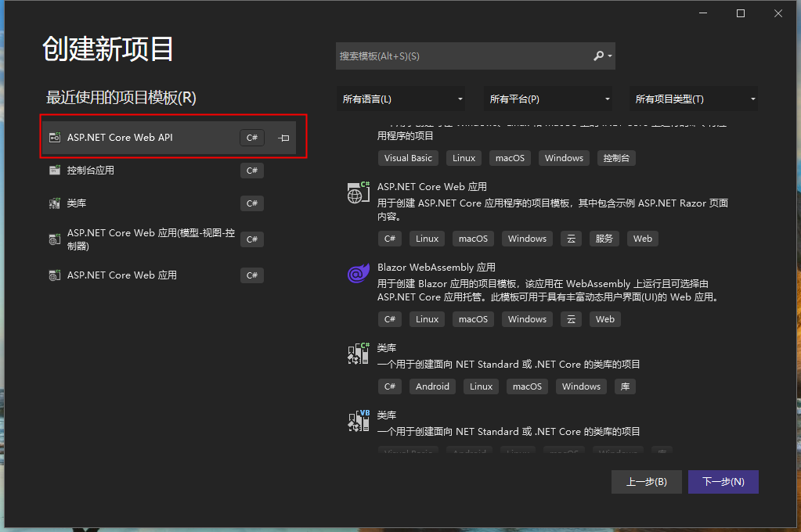801x532 pixels.
Task: Click the ASP.NET Core Web API template icon
Action: pyautogui.click(x=55, y=138)
